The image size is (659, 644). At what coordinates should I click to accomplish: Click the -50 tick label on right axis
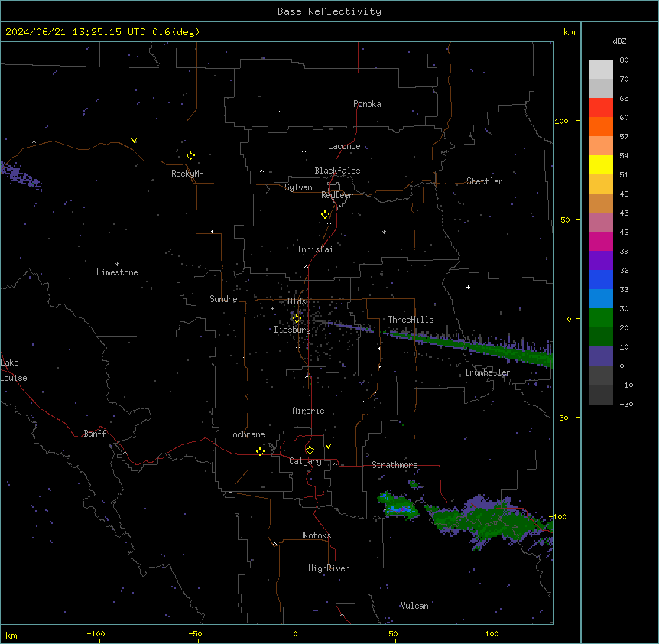click(561, 418)
